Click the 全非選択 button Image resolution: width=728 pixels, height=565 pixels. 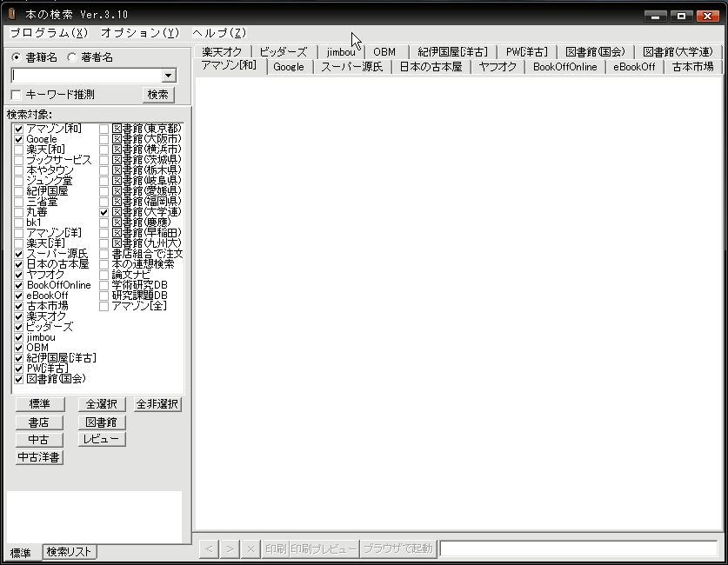click(x=157, y=404)
